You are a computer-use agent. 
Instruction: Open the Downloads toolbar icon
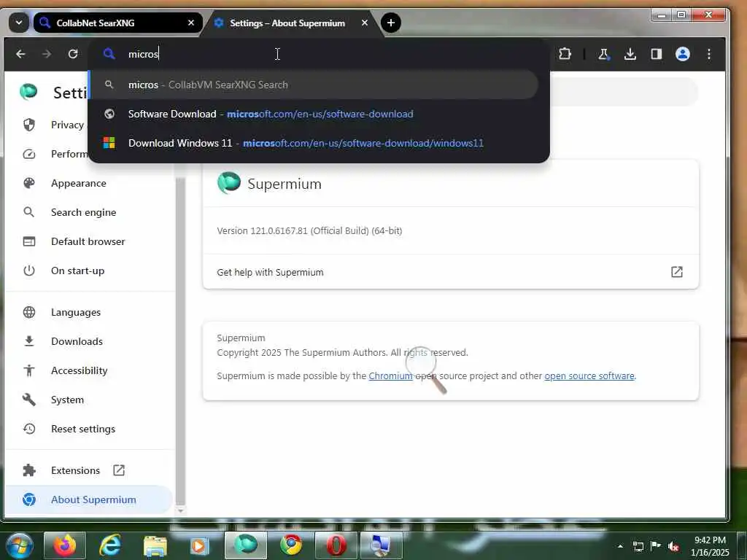(630, 54)
